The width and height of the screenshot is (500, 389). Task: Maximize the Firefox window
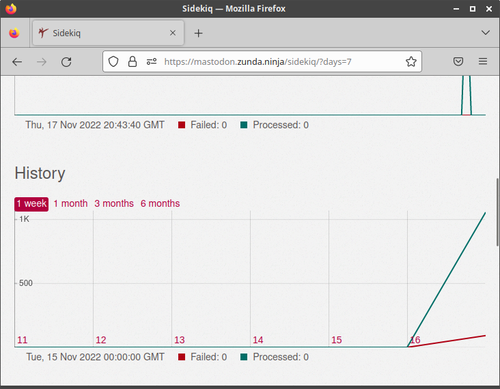click(x=473, y=9)
